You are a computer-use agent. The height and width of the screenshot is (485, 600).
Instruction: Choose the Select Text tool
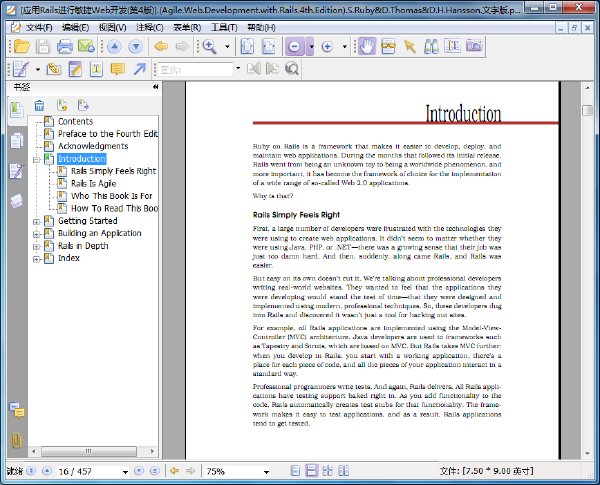click(x=453, y=46)
